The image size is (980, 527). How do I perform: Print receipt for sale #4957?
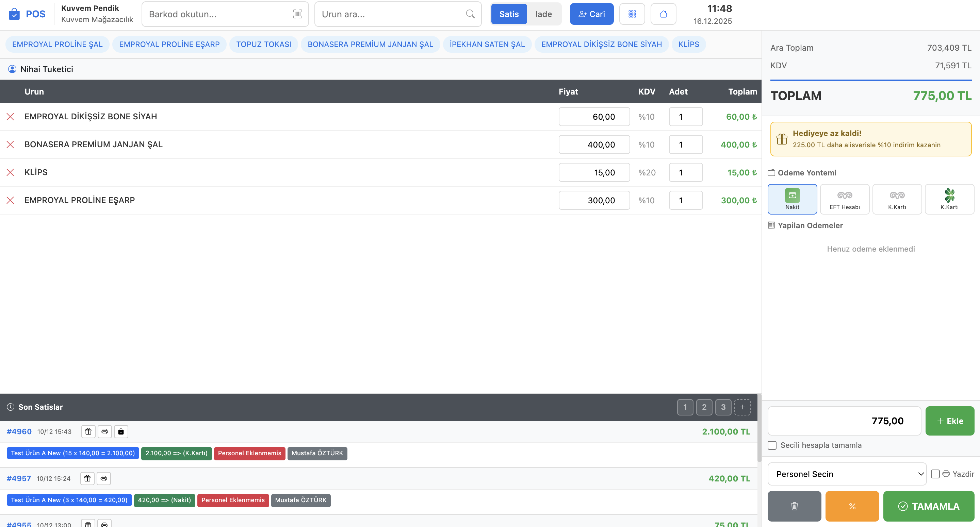coord(104,478)
